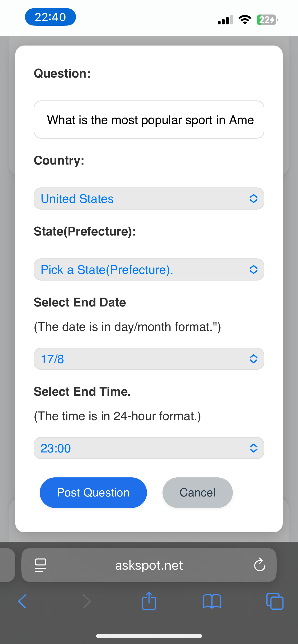Open the Safari share sheet
298x644 pixels.
click(x=149, y=601)
